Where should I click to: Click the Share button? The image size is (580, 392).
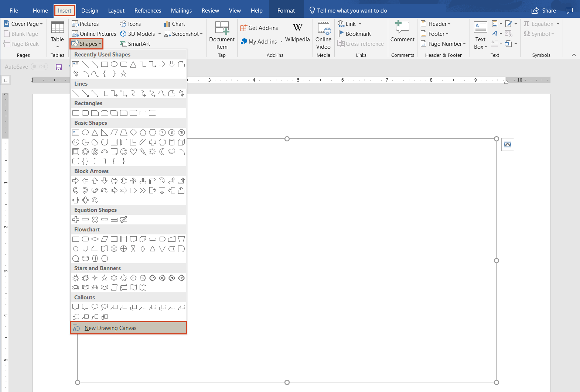544,11
